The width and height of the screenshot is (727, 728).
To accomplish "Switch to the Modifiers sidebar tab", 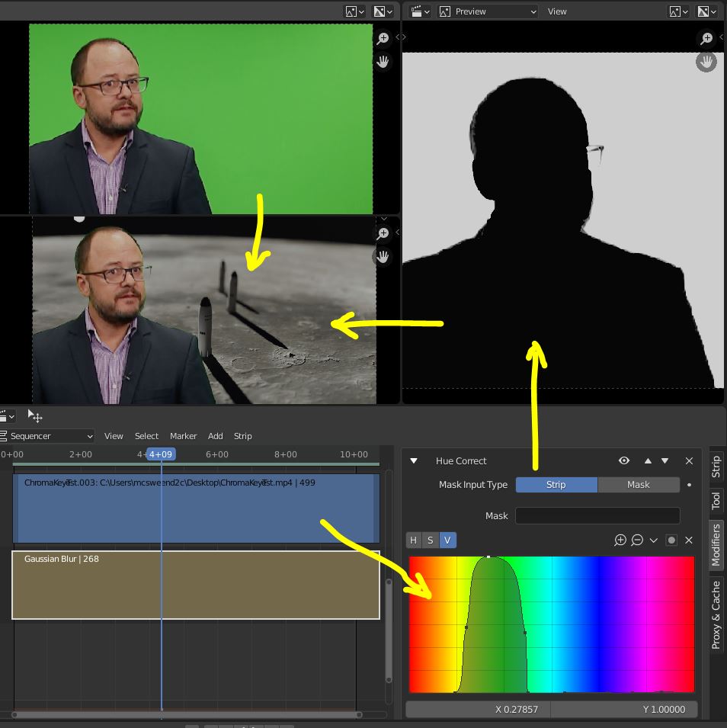I will tap(716, 544).
